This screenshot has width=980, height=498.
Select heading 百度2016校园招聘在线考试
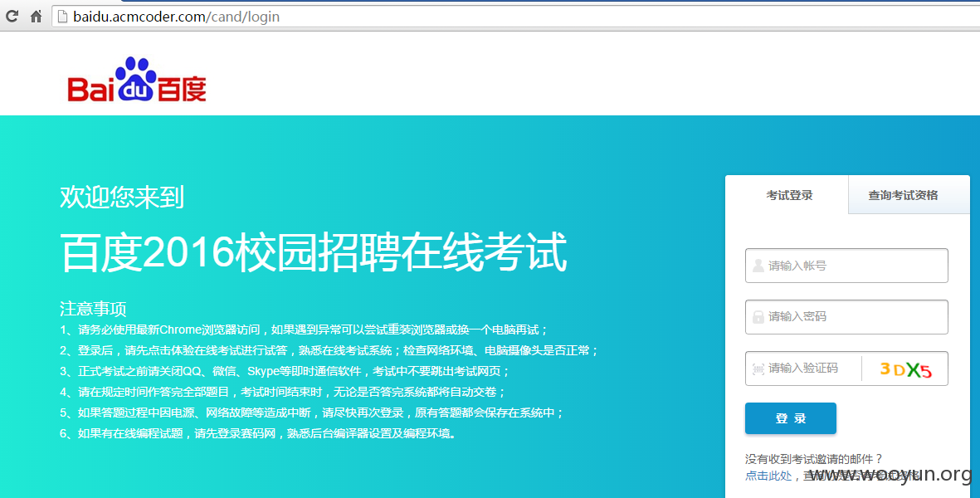click(x=314, y=251)
